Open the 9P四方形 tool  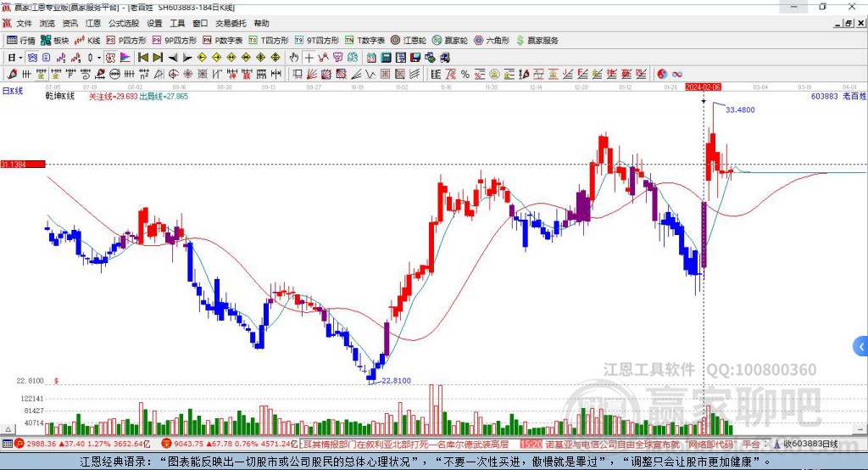(175, 41)
